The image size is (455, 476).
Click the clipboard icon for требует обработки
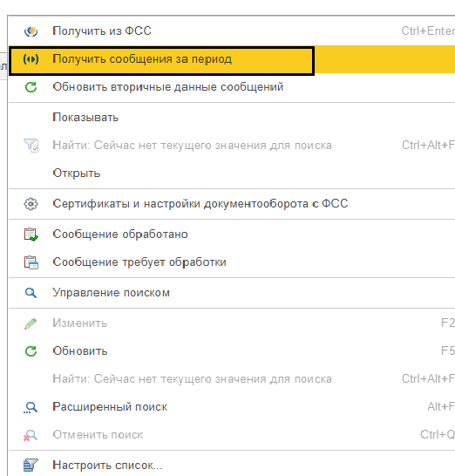click(31, 262)
